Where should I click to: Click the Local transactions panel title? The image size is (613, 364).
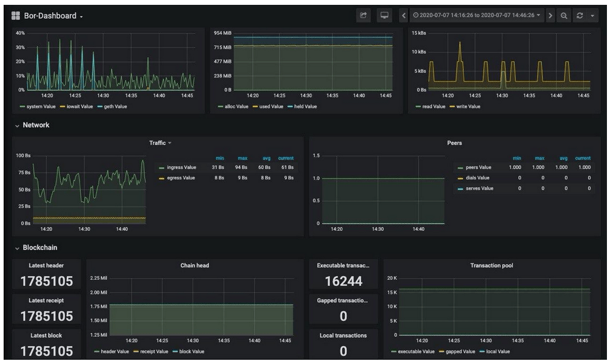point(343,336)
